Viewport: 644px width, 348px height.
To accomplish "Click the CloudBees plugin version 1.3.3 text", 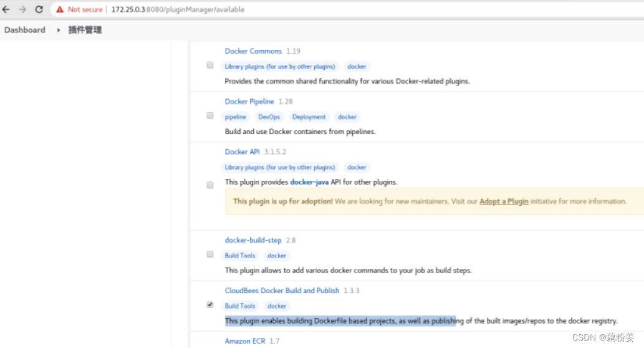I will pos(352,291).
